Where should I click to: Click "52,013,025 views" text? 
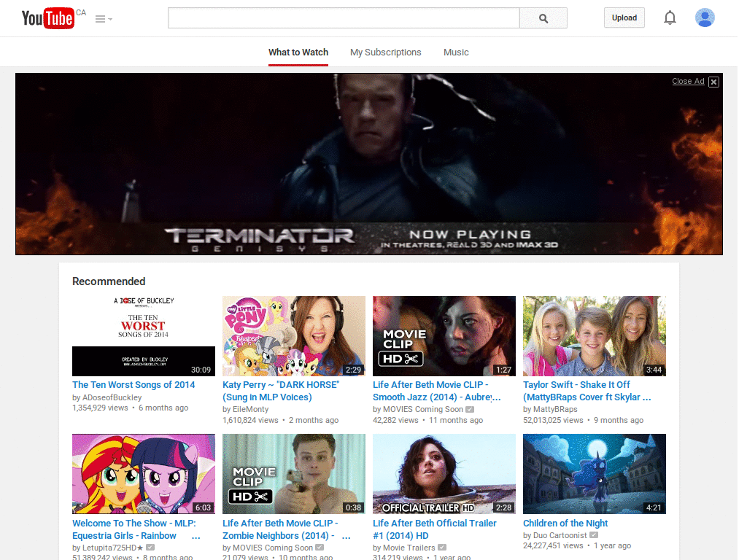tap(553, 421)
